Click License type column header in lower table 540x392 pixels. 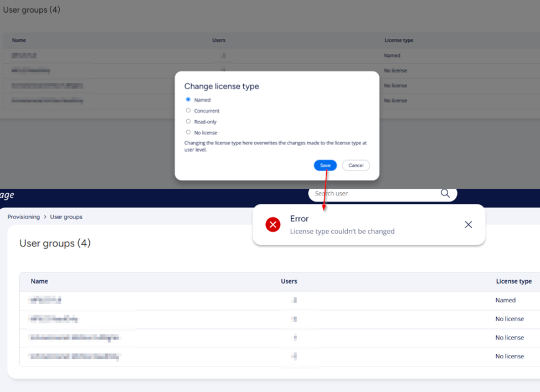coord(514,281)
